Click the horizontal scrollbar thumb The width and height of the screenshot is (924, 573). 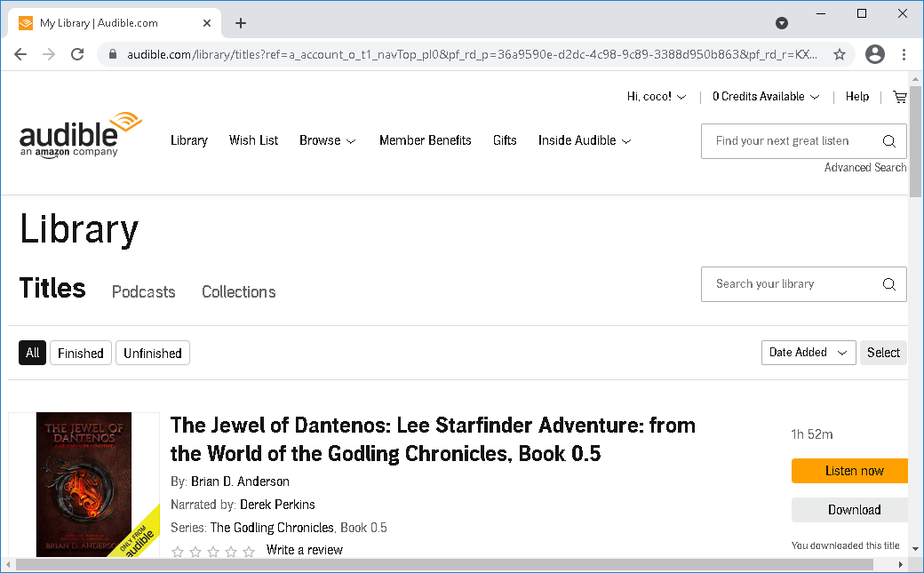coord(444,565)
